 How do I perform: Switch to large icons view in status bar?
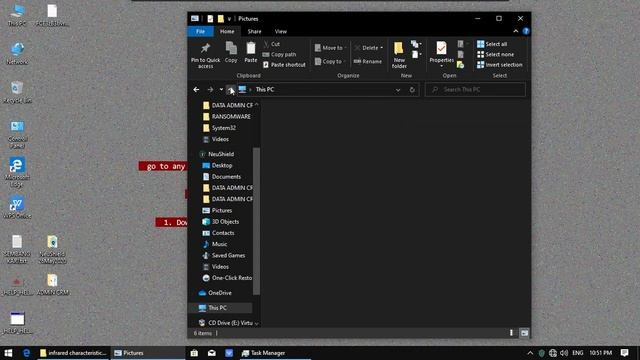coord(524,333)
